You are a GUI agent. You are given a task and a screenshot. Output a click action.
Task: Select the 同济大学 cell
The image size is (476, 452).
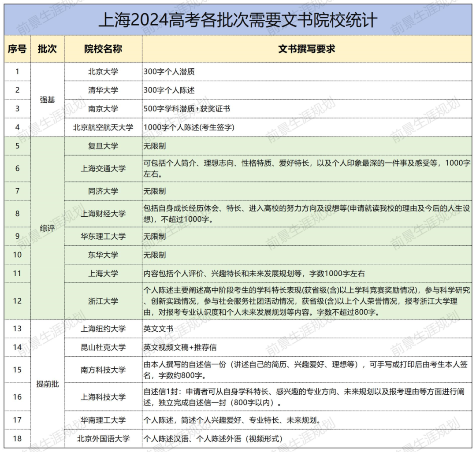click(x=103, y=191)
